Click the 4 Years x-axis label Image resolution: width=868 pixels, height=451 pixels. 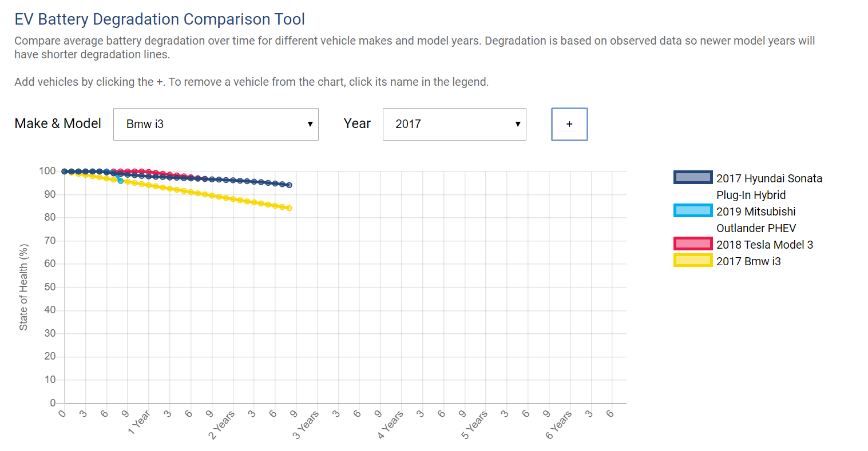(x=390, y=425)
